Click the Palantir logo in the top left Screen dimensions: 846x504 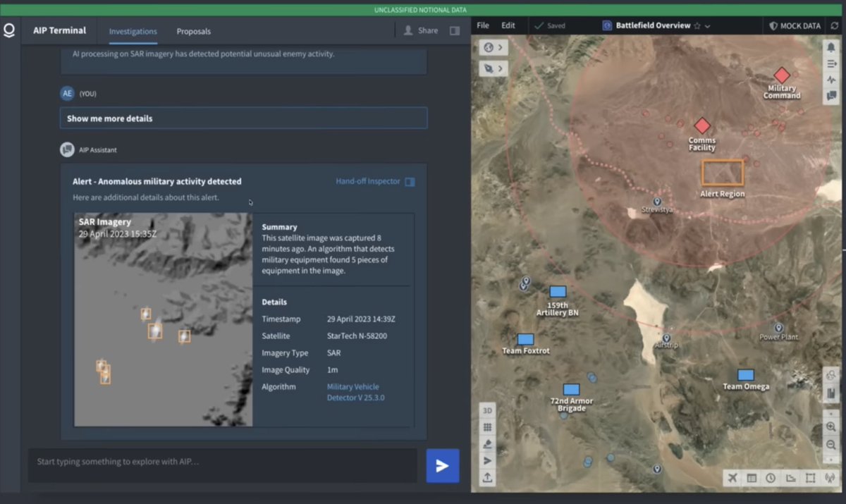(x=9, y=31)
